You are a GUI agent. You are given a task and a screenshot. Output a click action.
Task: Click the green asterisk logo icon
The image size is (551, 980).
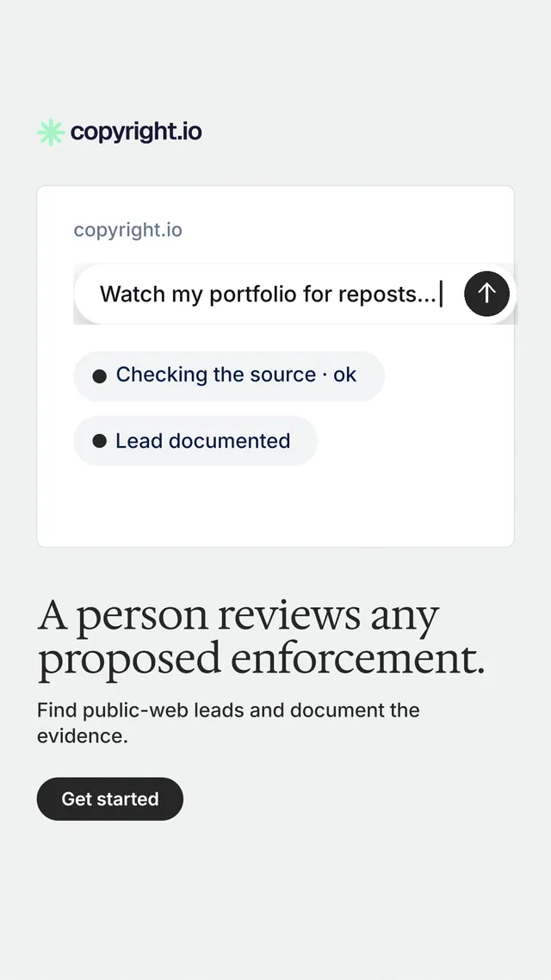[51, 133]
